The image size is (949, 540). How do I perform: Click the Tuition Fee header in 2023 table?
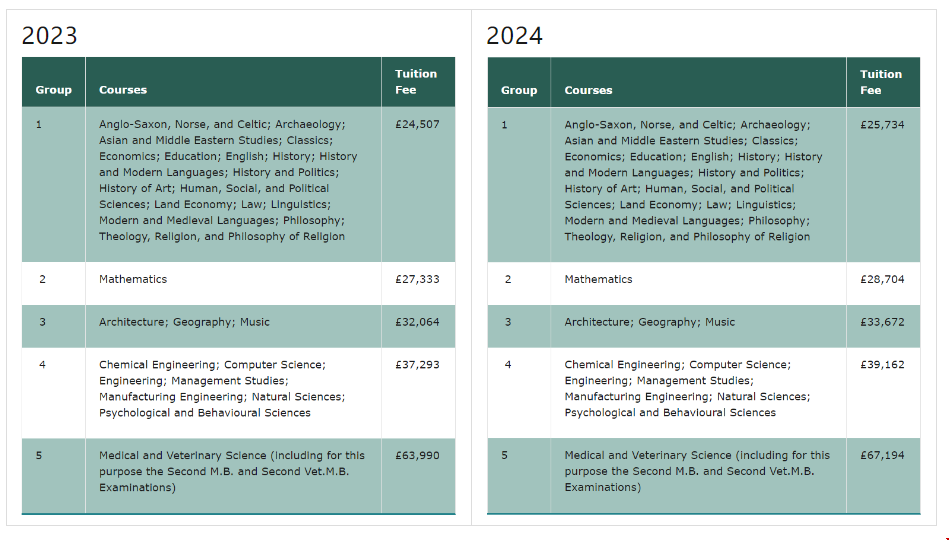click(416, 82)
